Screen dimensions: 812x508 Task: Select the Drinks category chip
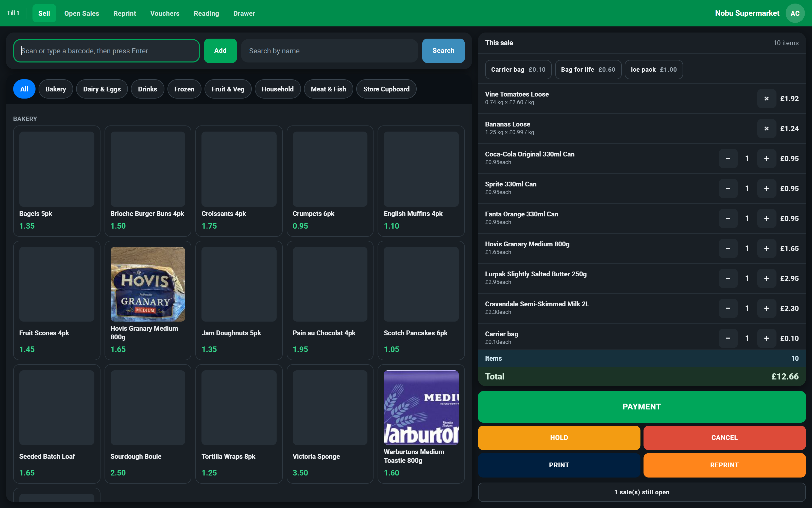coord(147,89)
